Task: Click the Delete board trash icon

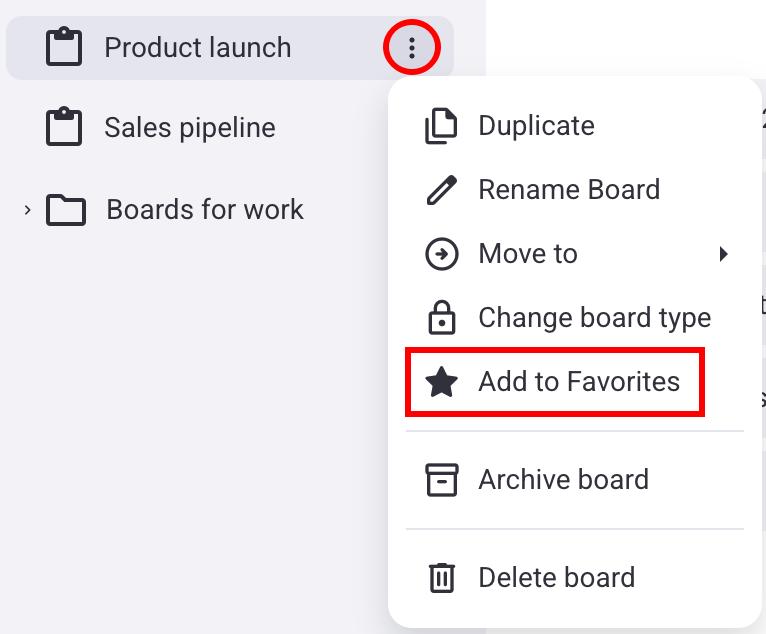Action: 441,578
